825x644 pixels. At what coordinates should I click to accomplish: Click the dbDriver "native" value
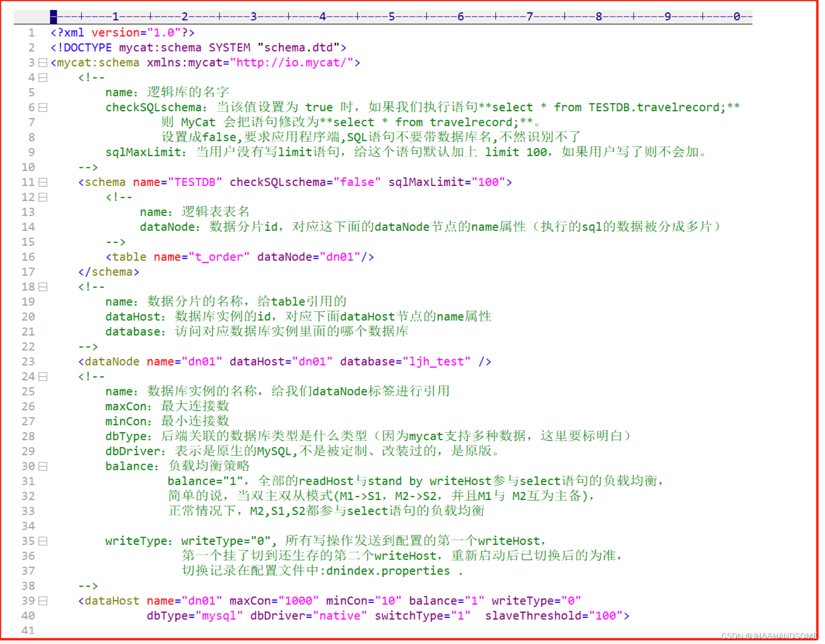click(x=340, y=616)
